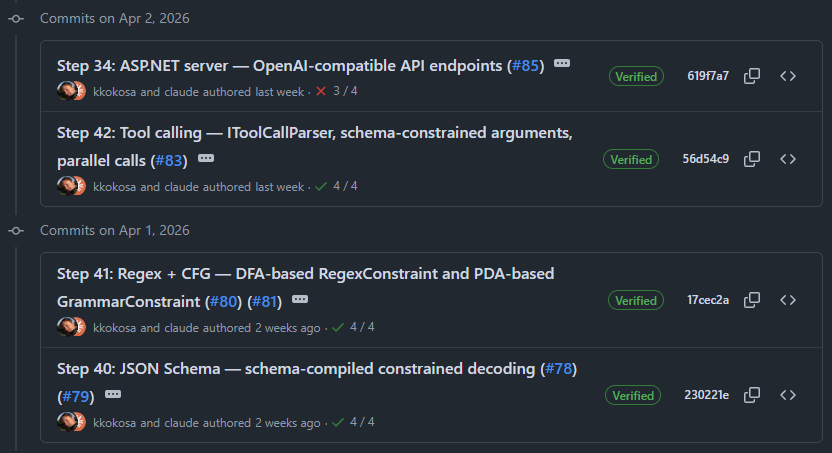Copy full SHA for commit 230221e
The width and height of the screenshot is (832, 453).
coord(753,395)
